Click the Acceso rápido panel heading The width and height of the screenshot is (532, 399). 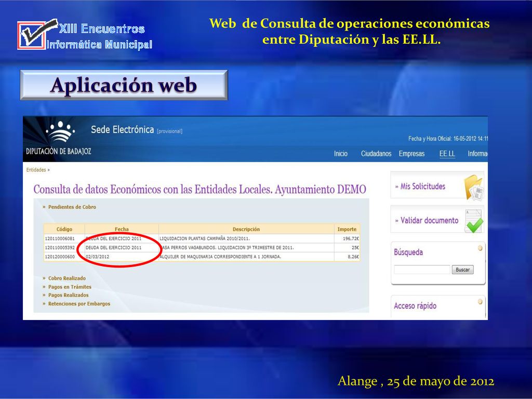click(415, 305)
